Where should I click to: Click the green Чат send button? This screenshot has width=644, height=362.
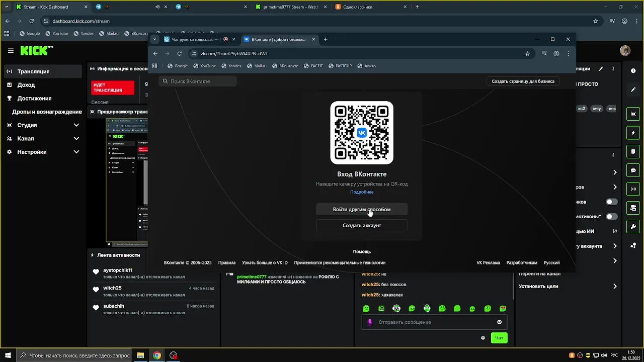[x=499, y=338]
